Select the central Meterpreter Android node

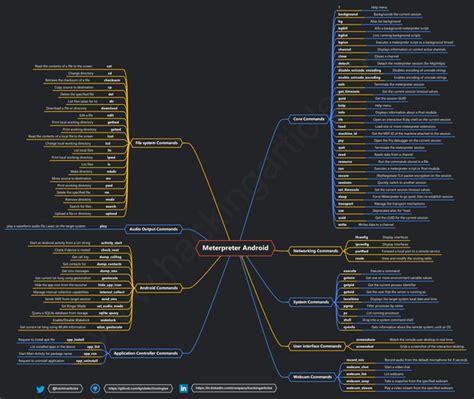(x=235, y=248)
